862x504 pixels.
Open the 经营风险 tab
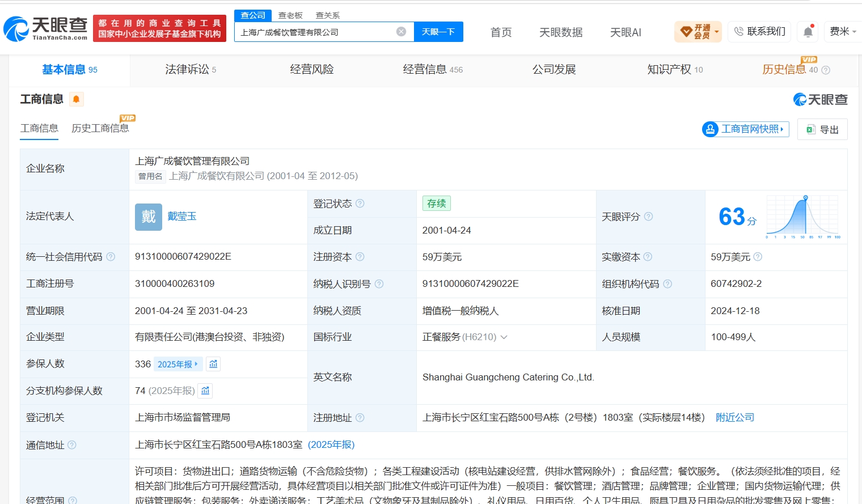coord(312,70)
